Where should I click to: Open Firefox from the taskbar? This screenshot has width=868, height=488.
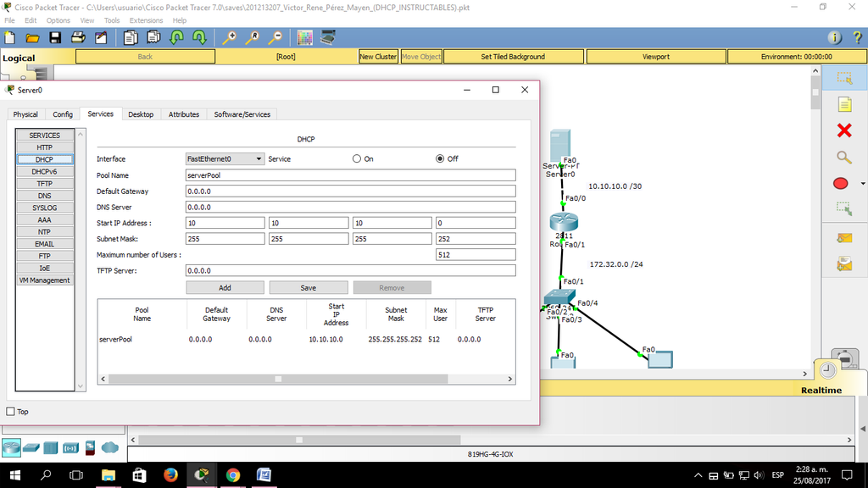170,474
